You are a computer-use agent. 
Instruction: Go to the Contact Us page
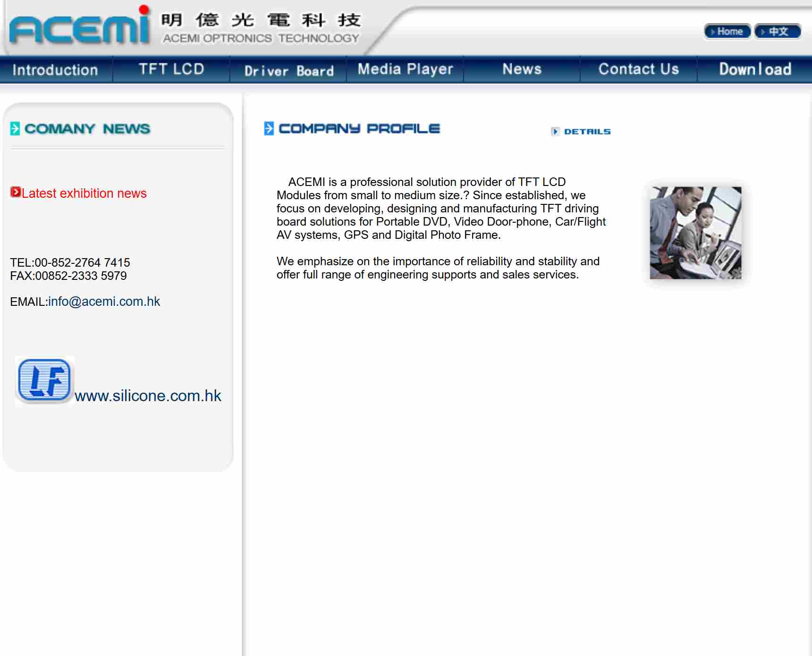pyautogui.click(x=638, y=69)
